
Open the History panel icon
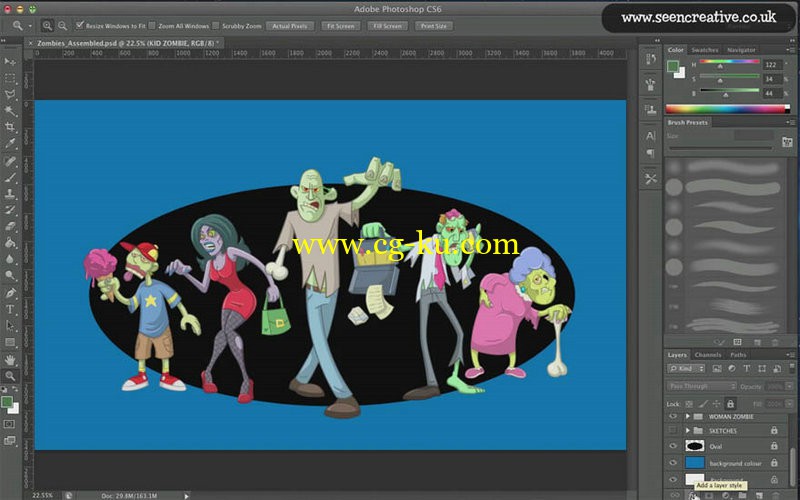pos(651,59)
